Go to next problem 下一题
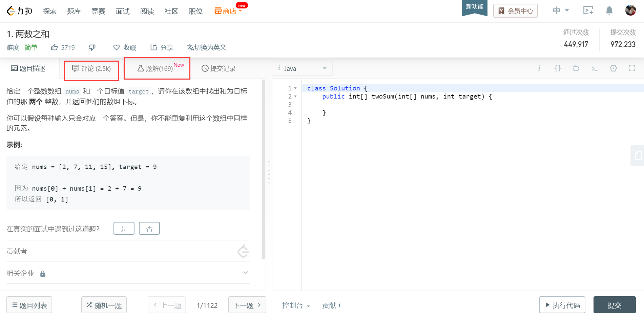Screen dimensions: 644x318 [x=247, y=305]
